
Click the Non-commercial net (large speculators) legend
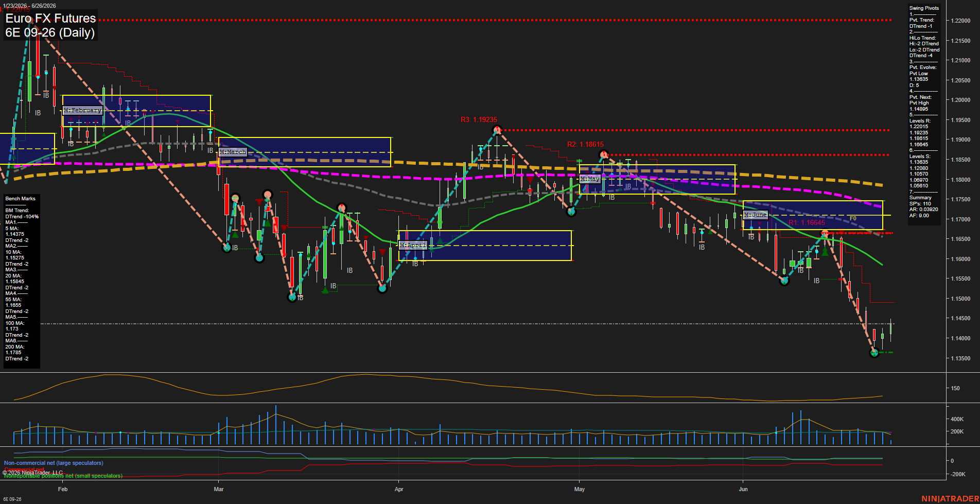(54, 463)
